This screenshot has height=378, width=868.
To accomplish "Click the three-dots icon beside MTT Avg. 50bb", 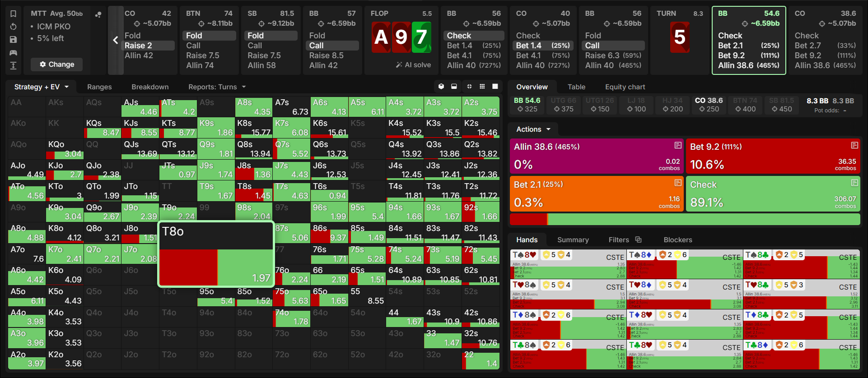I will (x=98, y=14).
